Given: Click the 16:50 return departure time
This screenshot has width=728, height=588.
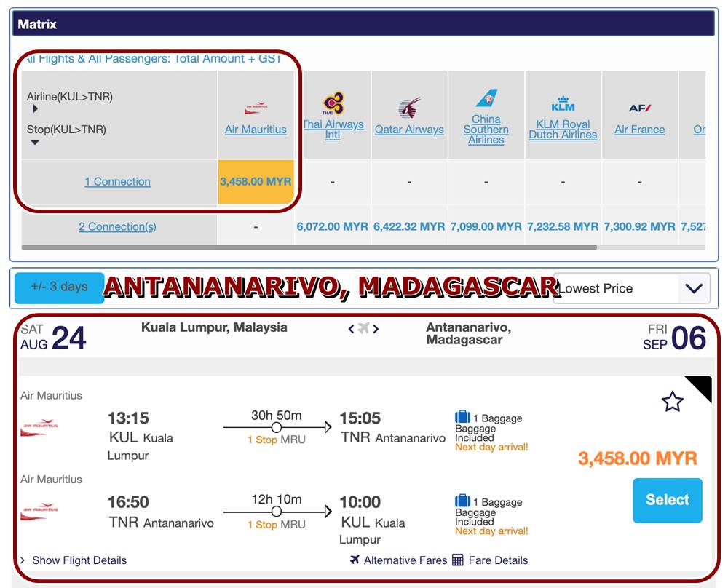Looking at the screenshot, I should coord(128,502).
